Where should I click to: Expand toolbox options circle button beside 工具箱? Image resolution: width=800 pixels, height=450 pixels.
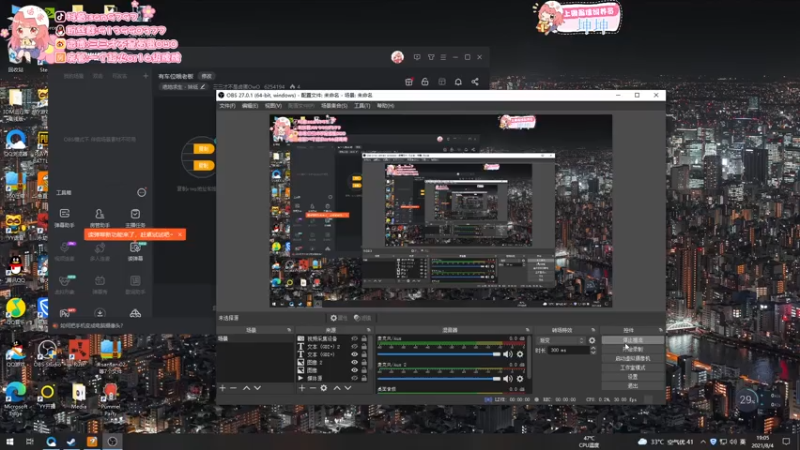coord(142,192)
